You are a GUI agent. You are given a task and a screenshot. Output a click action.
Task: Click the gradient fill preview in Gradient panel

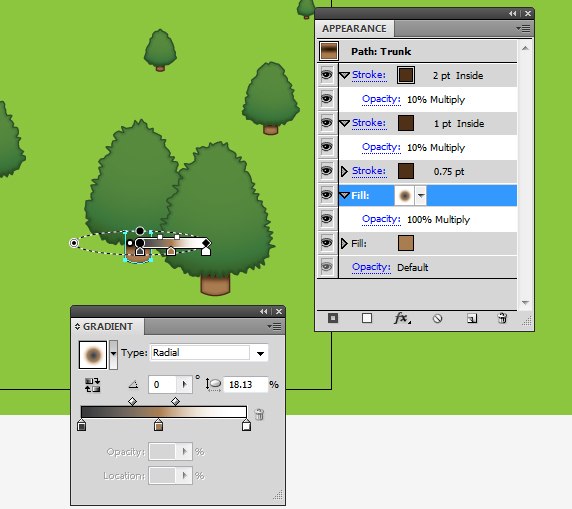pos(93,355)
